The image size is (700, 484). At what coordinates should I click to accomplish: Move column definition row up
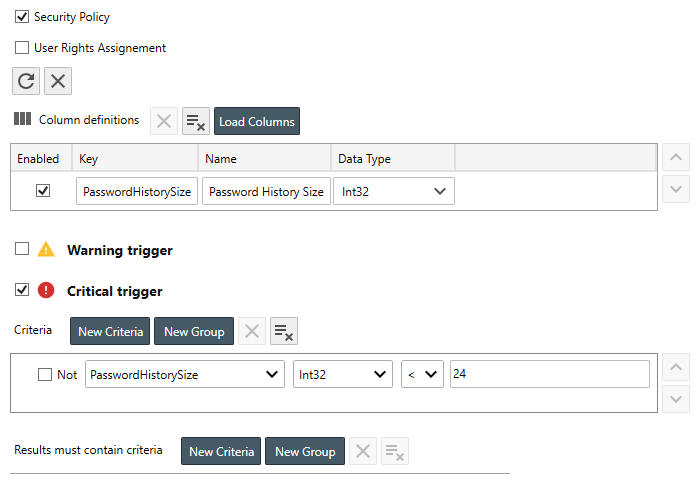point(676,158)
